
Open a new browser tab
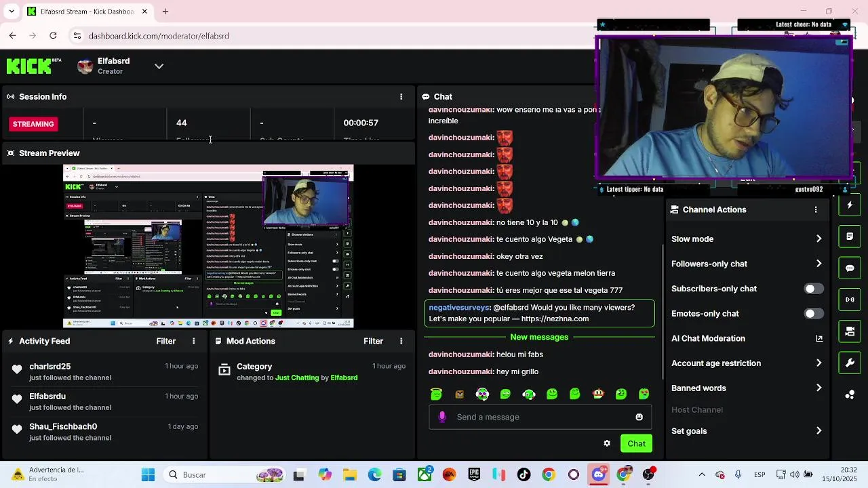[x=165, y=12]
